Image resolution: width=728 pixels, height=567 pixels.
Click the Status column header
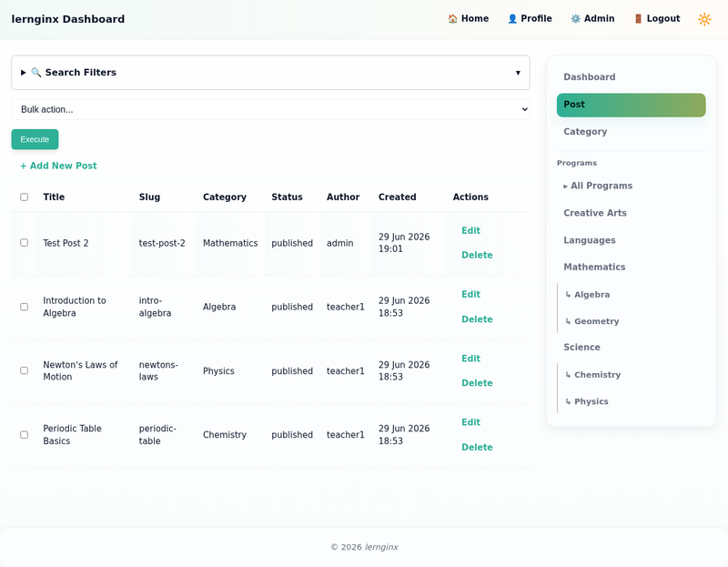(287, 197)
